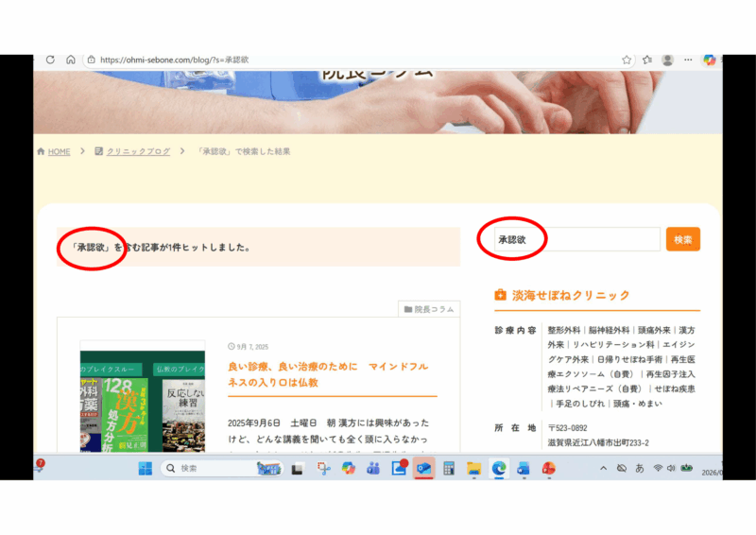Select the リハビリテーション科 text

click(613, 345)
